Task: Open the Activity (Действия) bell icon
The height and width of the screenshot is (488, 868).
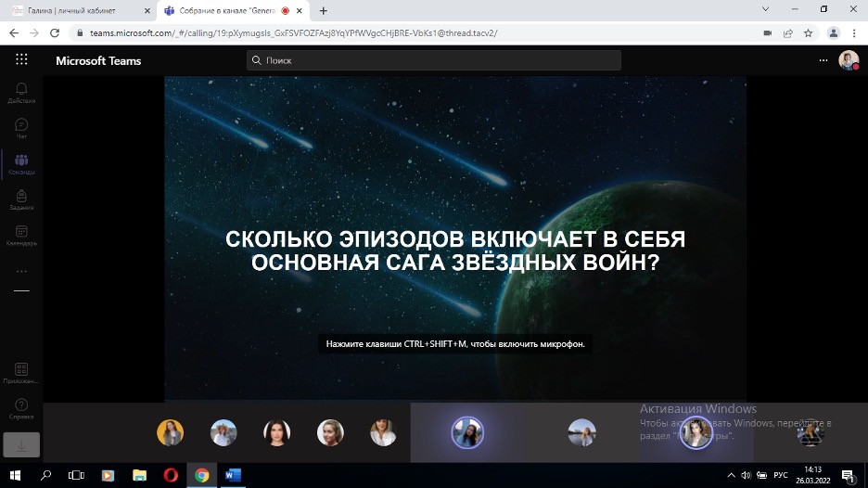Action: pos(21,91)
